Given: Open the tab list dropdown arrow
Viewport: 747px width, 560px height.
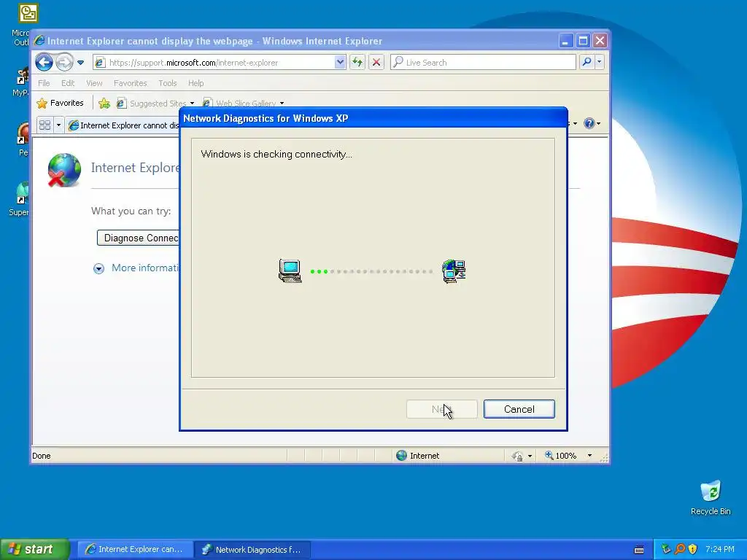Looking at the screenshot, I should click(58, 125).
